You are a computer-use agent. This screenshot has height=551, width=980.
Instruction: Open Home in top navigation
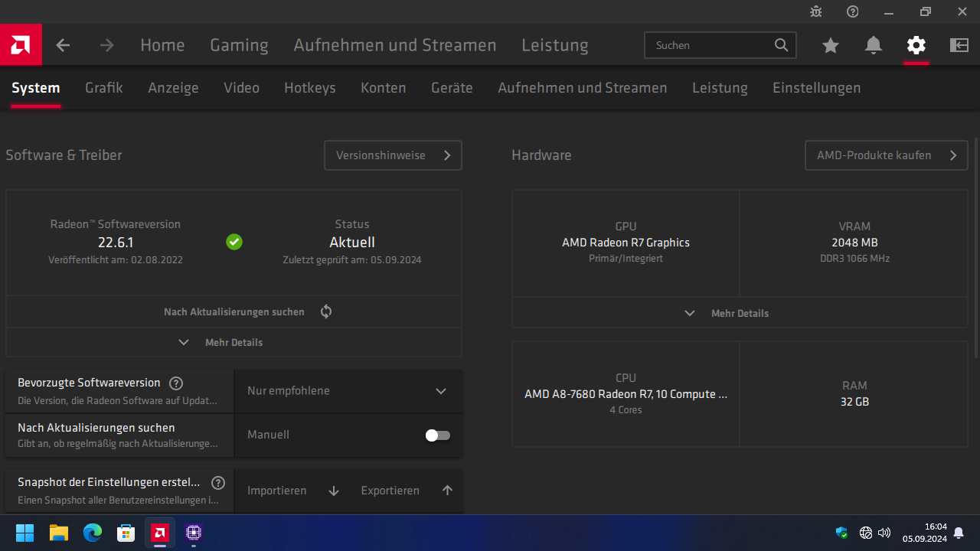click(162, 45)
